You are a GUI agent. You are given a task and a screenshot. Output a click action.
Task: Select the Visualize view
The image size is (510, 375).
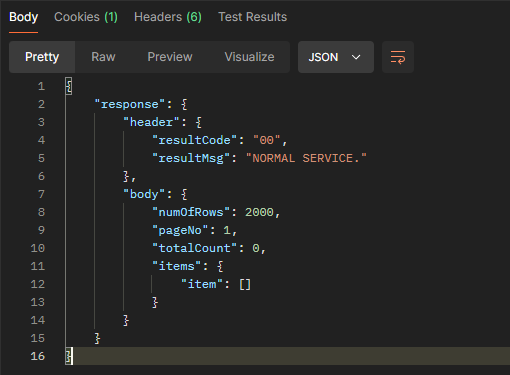pyautogui.click(x=249, y=57)
